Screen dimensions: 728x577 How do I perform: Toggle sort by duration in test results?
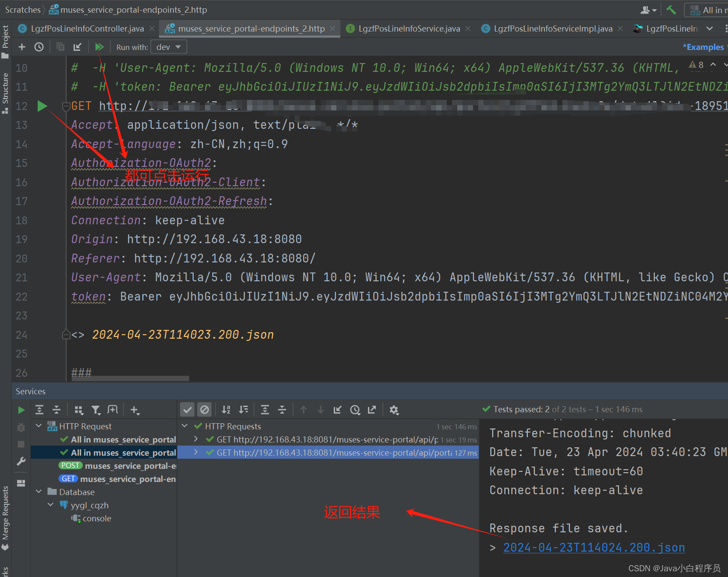[244, 410]
